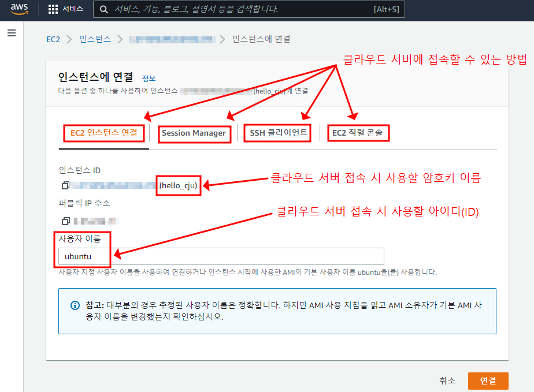Switch to the Session Manager tab
Image resolution: width=534 pixels, height=392 pixels.
coord(194,133)
